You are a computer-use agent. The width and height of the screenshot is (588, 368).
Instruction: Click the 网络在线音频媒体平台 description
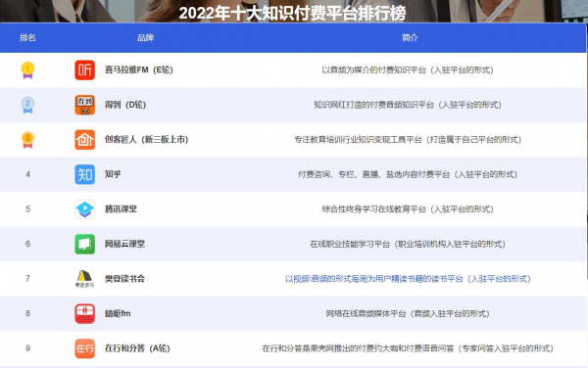[x=408, y=314]
